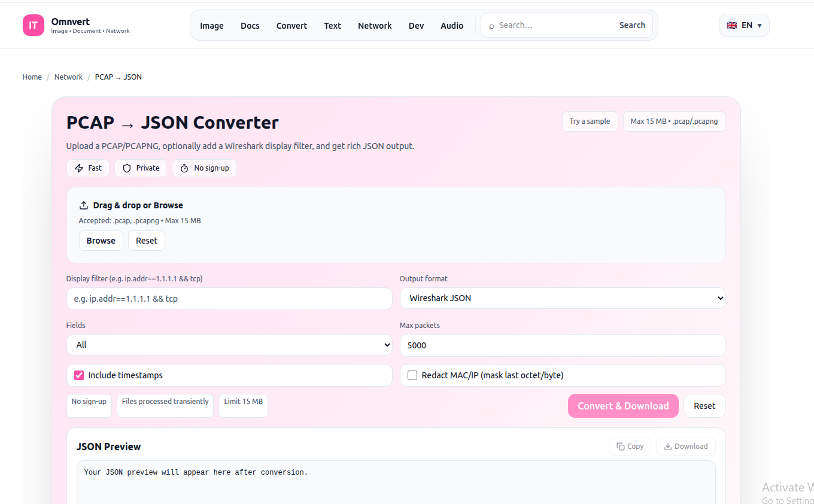Click the Try a sample button
The width and height of the screenshot is (814, 504).
pos(590,121)
